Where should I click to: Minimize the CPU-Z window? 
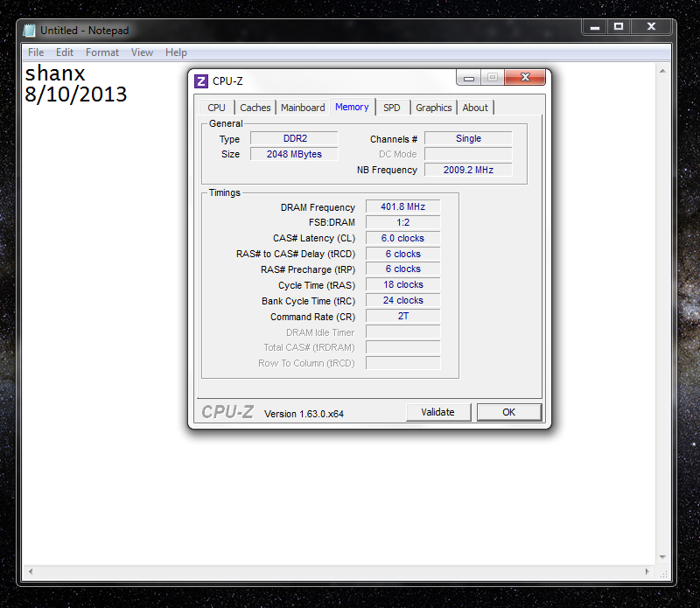pos(468,78)
